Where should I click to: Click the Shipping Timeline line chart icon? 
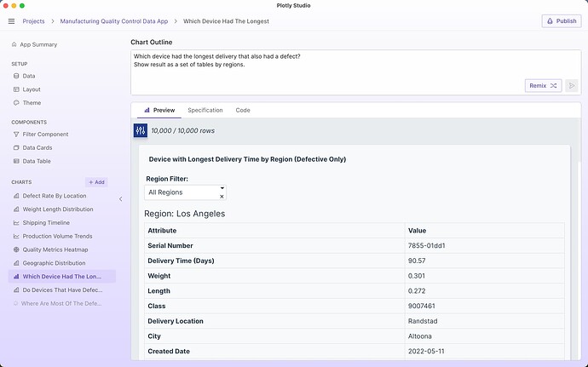16,223
